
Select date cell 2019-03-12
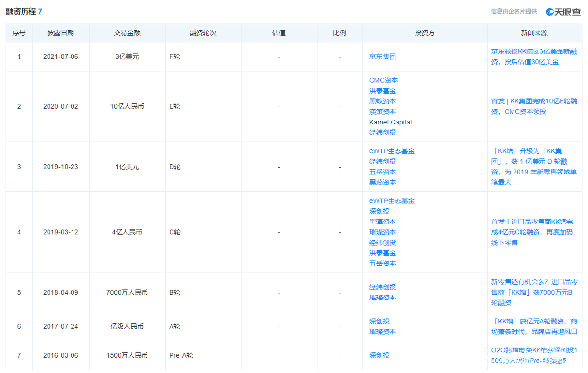61,232
